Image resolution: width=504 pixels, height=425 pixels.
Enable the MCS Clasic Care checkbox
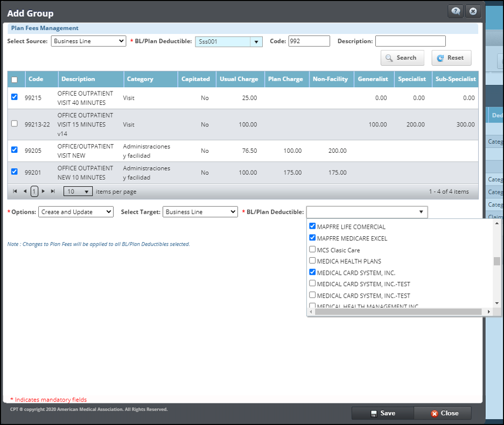[x=312, y=250]
